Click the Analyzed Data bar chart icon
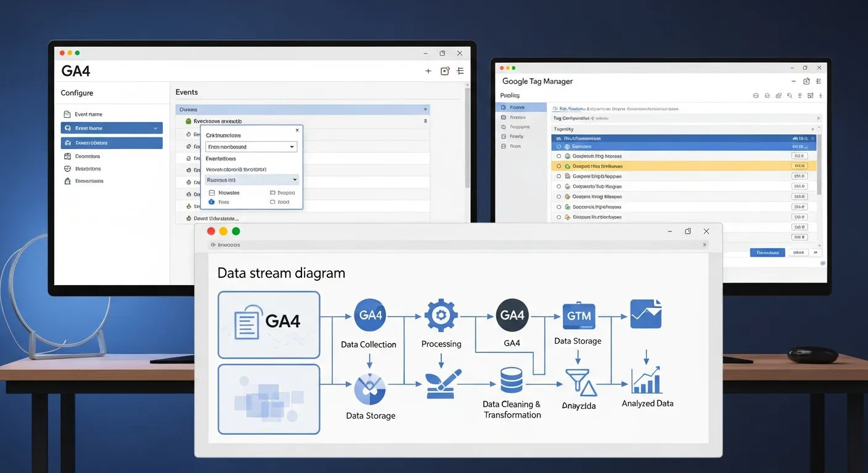 pyautogui.click(x=646, y=379)
